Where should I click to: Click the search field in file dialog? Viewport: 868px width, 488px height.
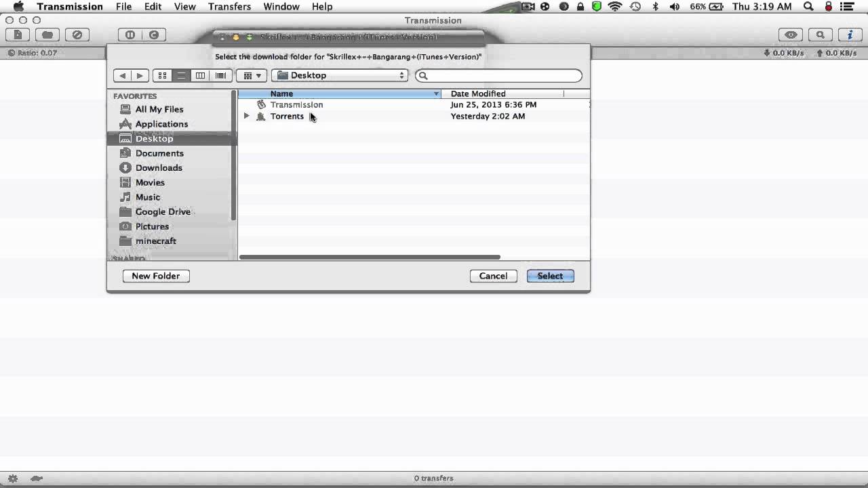pyautogui.click(x=498, y=76)
